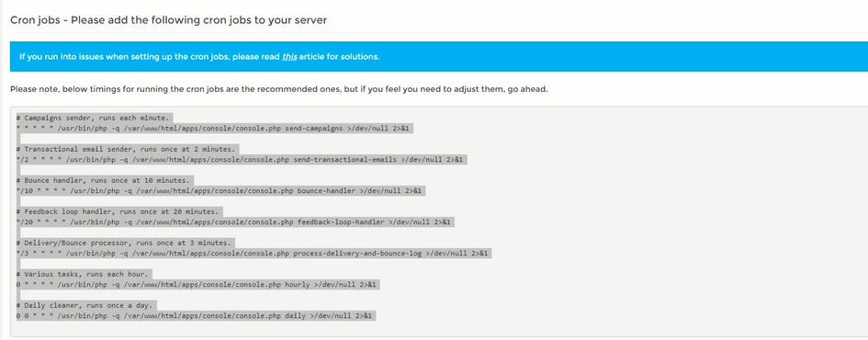Viewport: 868px width, 340px height.
Task: Click the blue banner text about cron issues
Action: coord(199,56)
